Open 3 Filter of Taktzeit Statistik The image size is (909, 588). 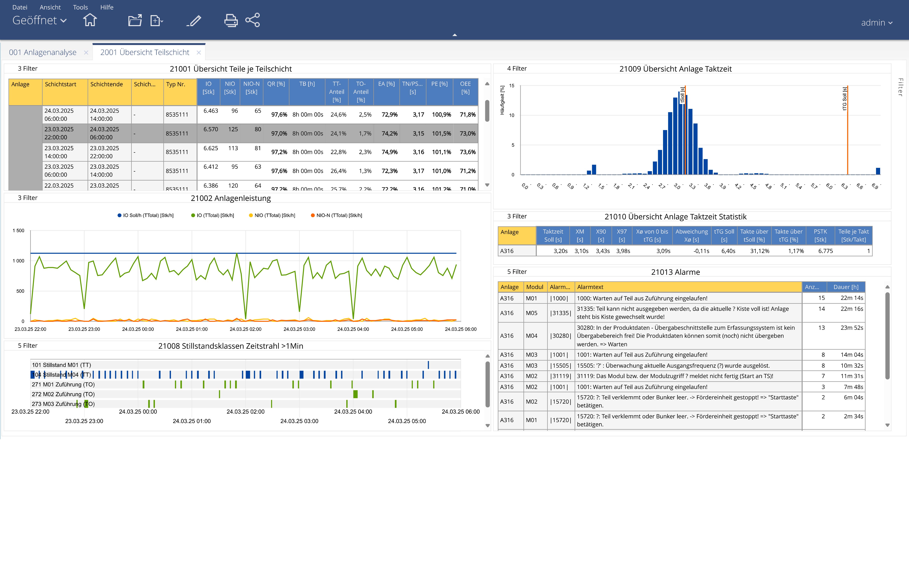pos(517,216)
